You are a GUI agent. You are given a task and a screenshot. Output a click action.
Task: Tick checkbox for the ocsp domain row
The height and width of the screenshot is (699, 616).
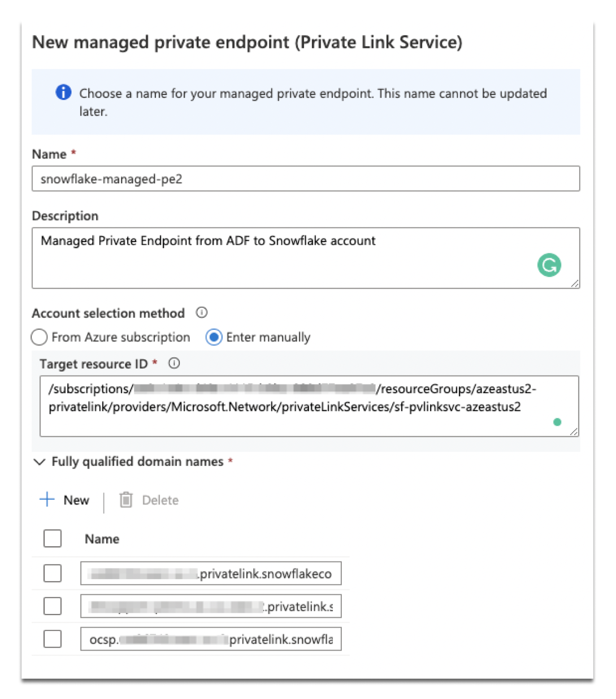(x=53, y=639)
